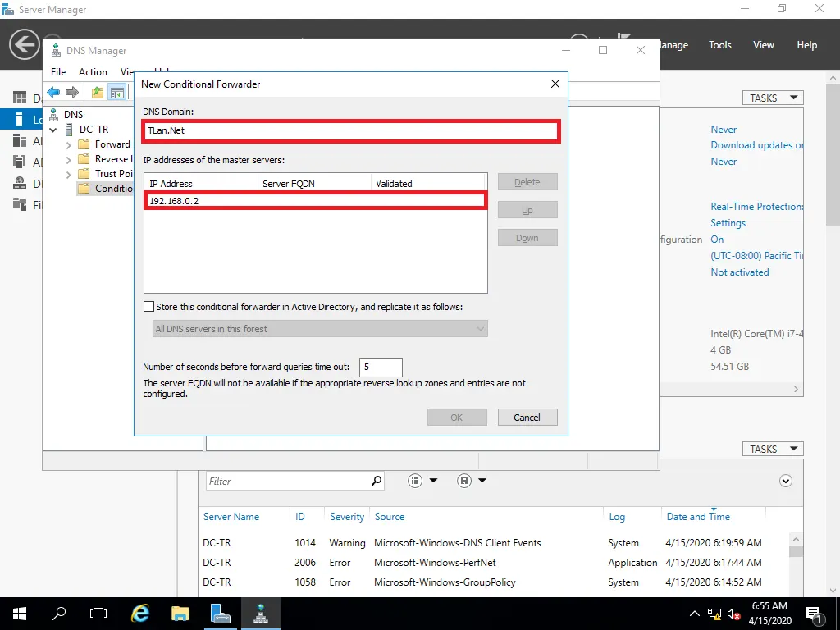This screenshot has height=630, width=840.
Task: Click the search magnifier in the events Filter box
Action: coord(377,481)
